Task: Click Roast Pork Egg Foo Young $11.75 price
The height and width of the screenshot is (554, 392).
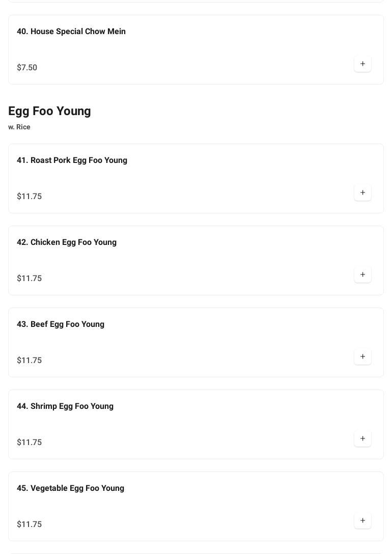Action: pyautogui.click(x=30, y=197)
